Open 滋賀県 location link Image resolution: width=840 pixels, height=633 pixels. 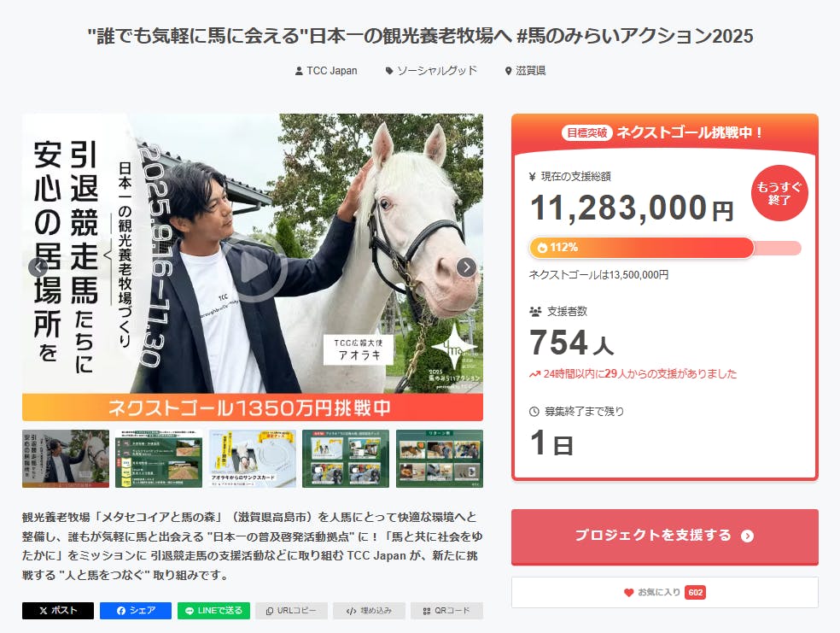(526, 71)
